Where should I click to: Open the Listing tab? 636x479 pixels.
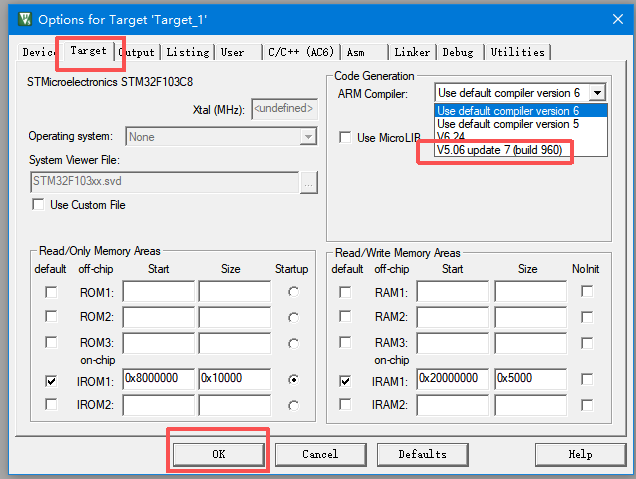188,52
